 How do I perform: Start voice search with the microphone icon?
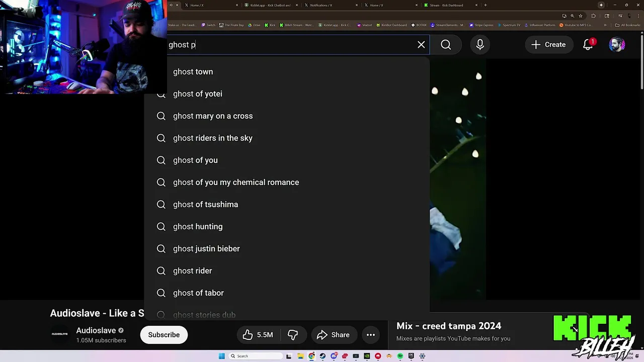pyautogui.click(x=480, y=45)
